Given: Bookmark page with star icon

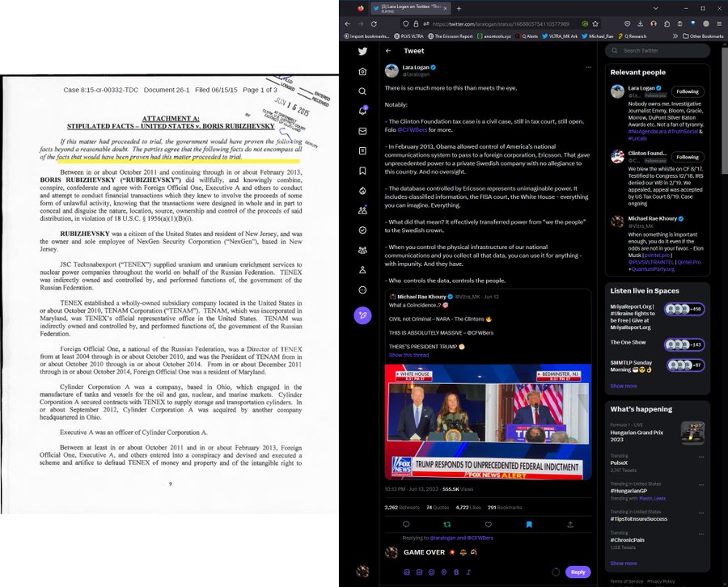Looking at the screenshot, I should [595, 23].
